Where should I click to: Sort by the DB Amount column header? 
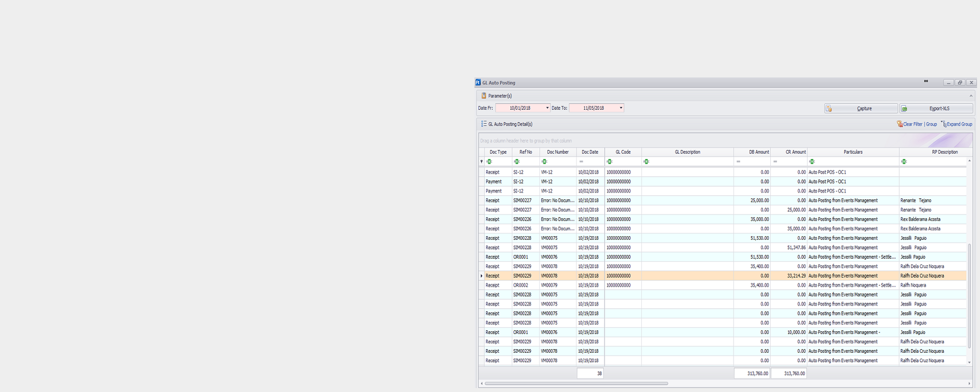(752, 152)
